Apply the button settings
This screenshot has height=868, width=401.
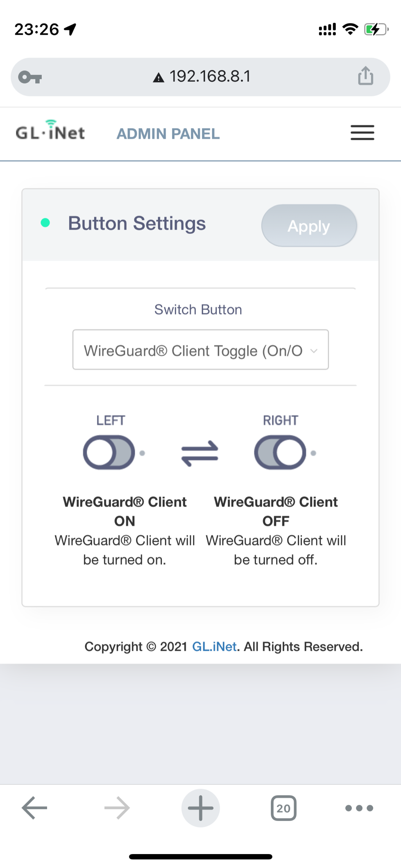tap(309, 226)
